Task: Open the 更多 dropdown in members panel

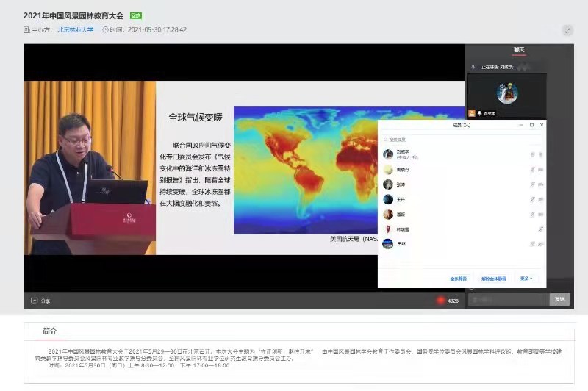Action: coord(526,279)
